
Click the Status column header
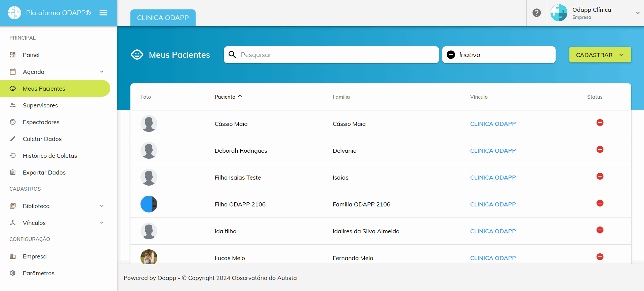(x=595, y=97)
